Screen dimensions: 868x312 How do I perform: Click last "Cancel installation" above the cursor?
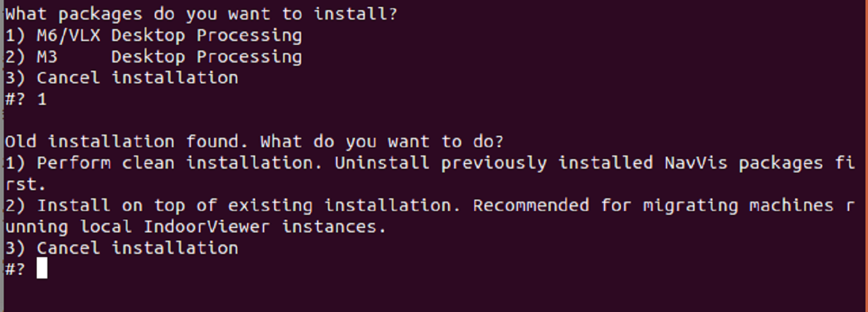coord(137,248)
